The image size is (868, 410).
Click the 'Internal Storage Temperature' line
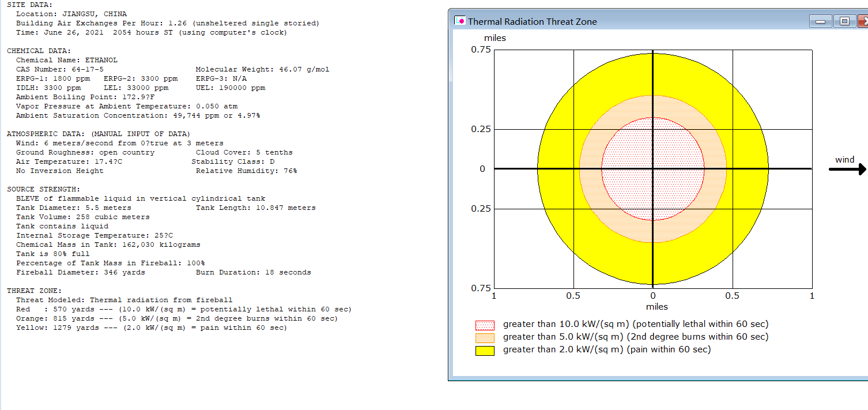pos(95,235)
